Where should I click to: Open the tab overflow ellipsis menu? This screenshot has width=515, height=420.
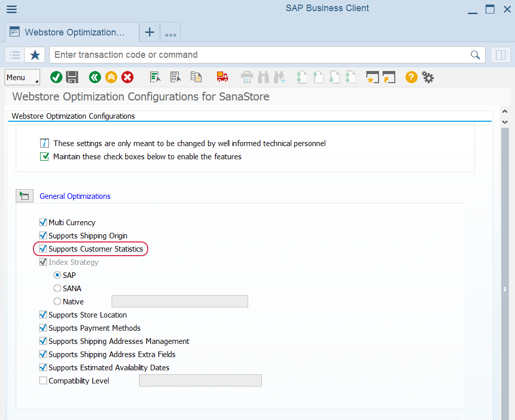click(x=170, y=32)
